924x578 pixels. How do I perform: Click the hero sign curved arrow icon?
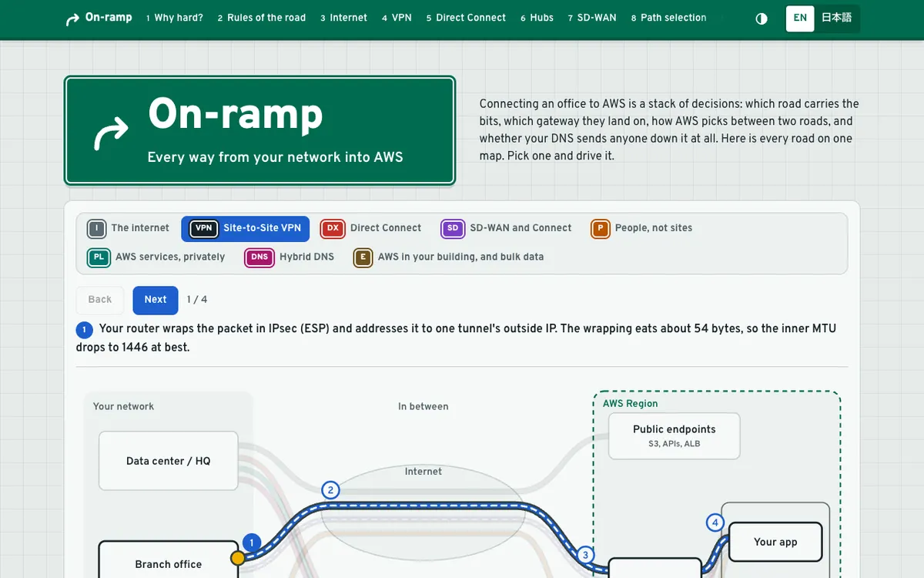coord(111,133)
